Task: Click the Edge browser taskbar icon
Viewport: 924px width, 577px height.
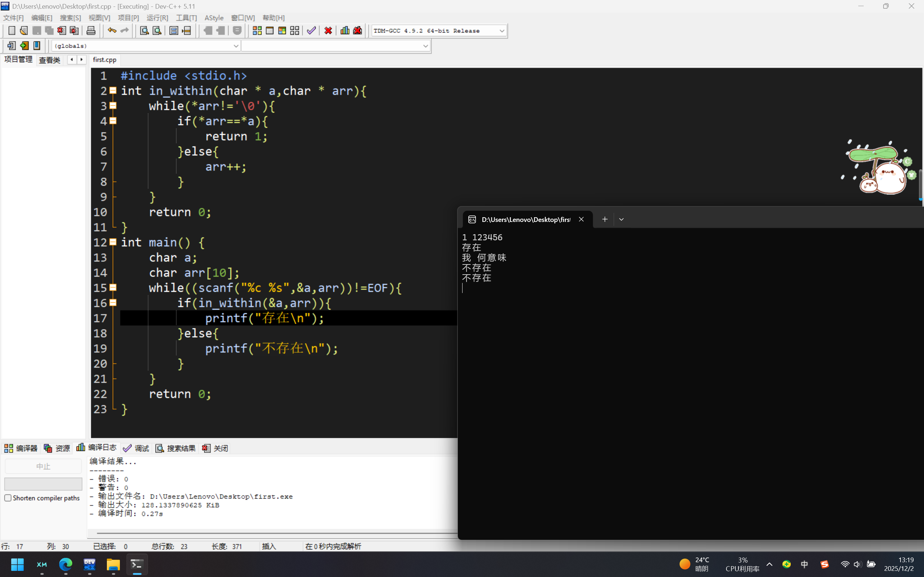Action: coord(66,564)
